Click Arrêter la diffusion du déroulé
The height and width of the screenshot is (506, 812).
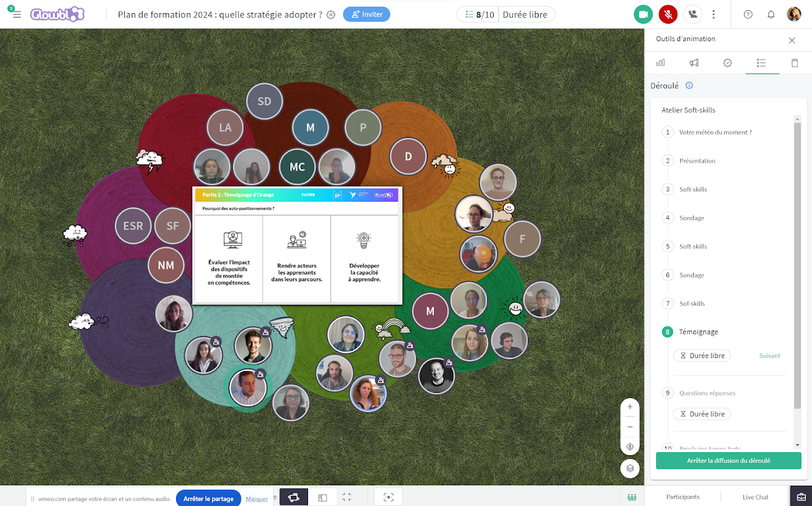pos(728,461)
